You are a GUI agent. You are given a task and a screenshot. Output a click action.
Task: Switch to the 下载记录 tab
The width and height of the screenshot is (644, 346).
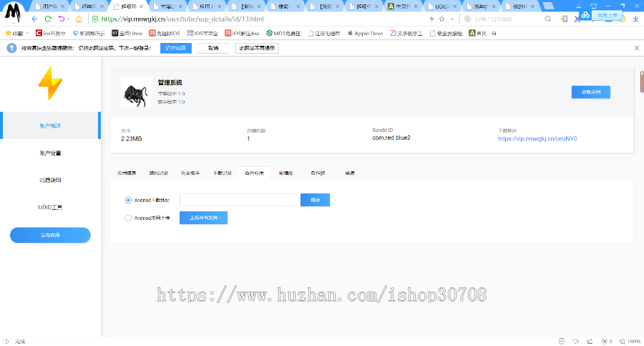223,173
